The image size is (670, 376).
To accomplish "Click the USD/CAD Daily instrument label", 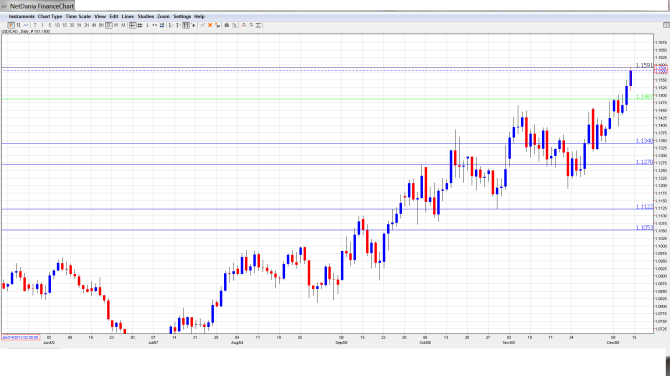I will tap(26, 32).
